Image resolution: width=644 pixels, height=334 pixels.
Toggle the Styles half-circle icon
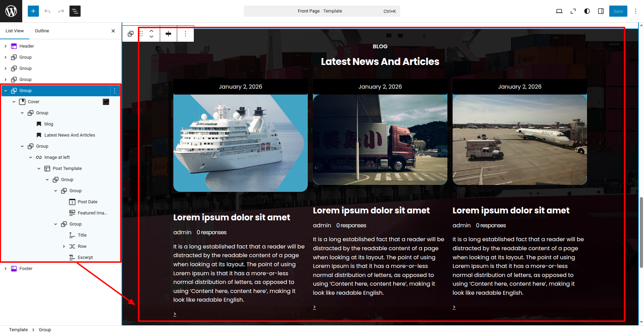pyautogui.click(x=587, y=11)
